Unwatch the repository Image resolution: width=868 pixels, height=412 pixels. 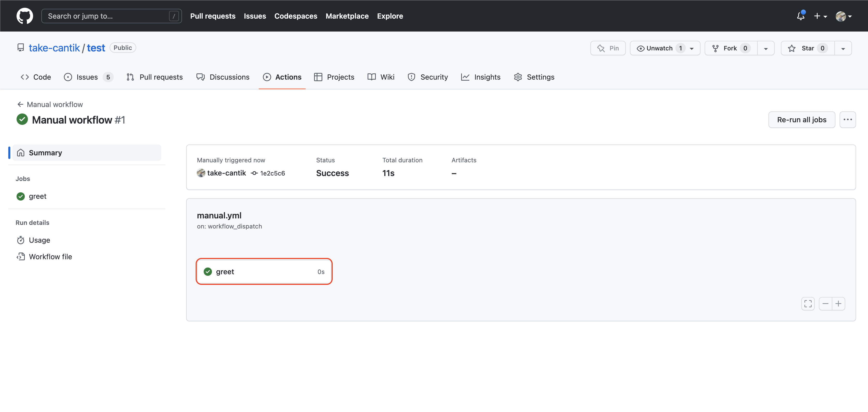point(657,48)
